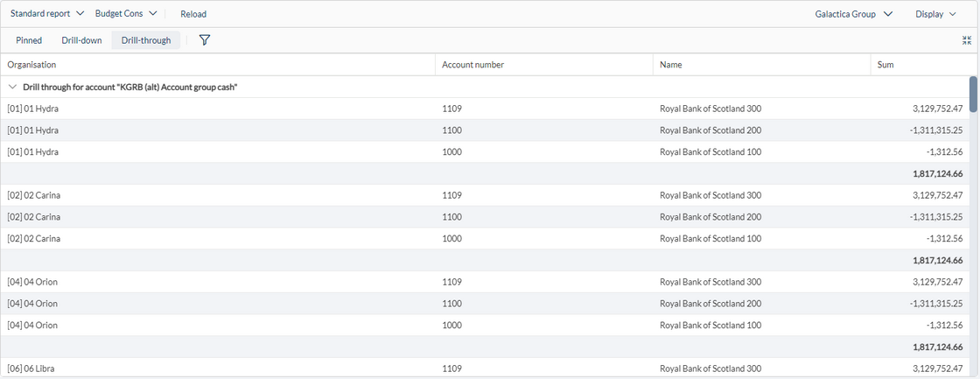This screenshot has height=379, width=980.
Task: Click the collapse view arrows icon
Action: click(x=967, y=40)
